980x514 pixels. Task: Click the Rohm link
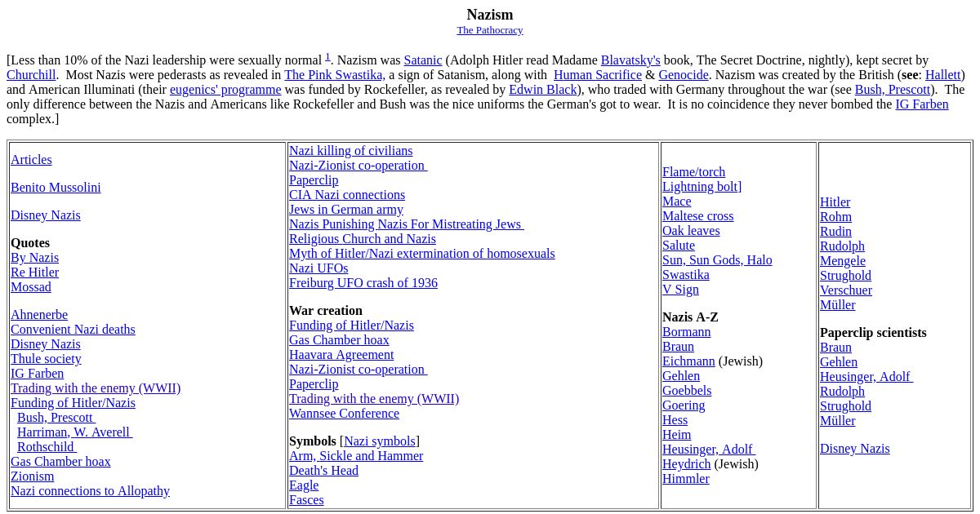click(x=835, y=217)
